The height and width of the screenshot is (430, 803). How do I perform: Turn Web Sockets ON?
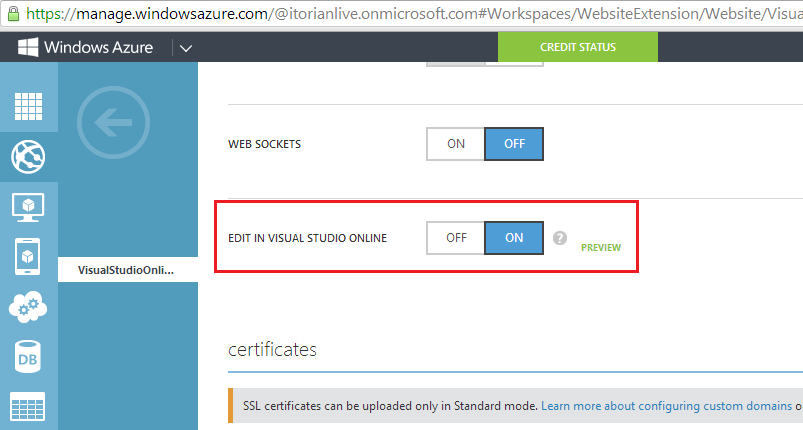[456, 144]
